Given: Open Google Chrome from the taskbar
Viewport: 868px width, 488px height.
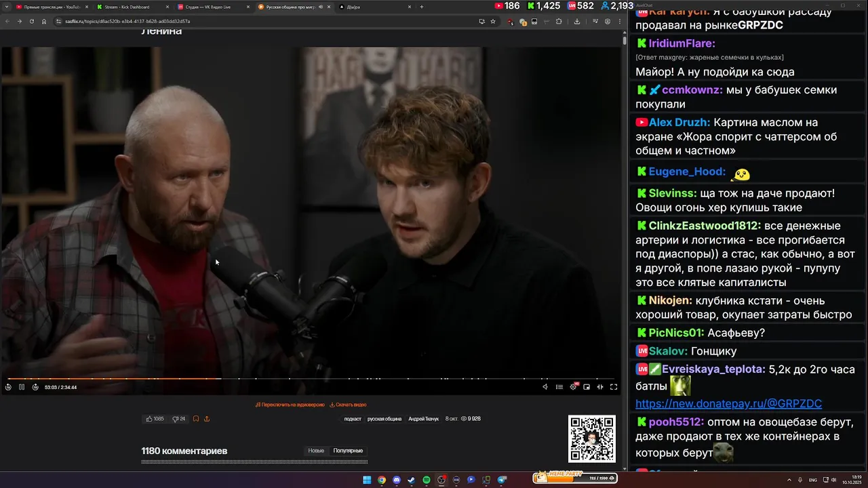Looking at the screenshot, I should pos(382,480).
